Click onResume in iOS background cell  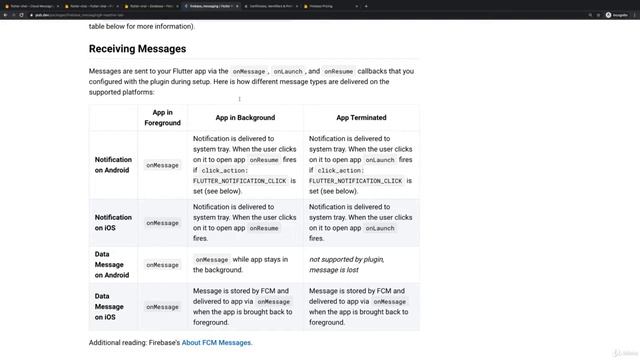click(x=264, y=229)
